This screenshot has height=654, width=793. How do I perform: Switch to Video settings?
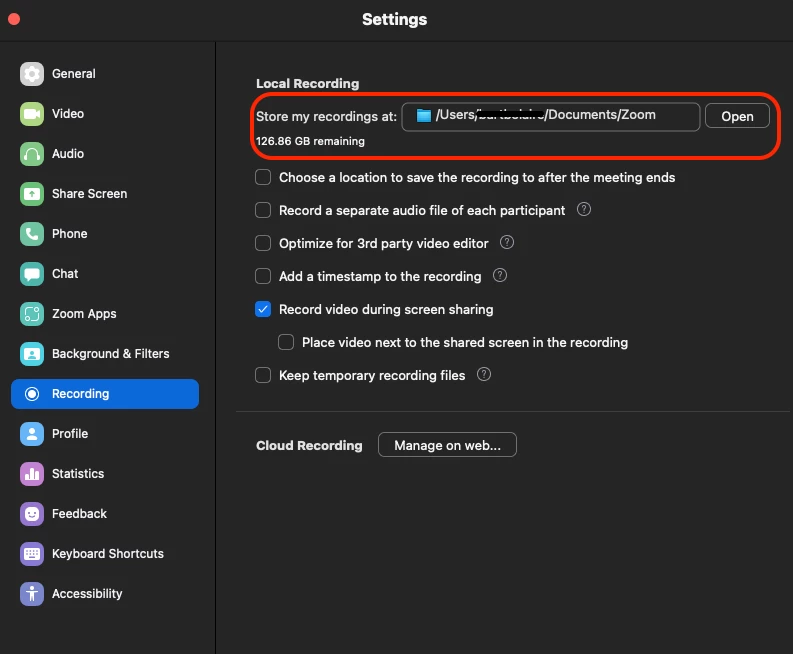pos(105,114)
